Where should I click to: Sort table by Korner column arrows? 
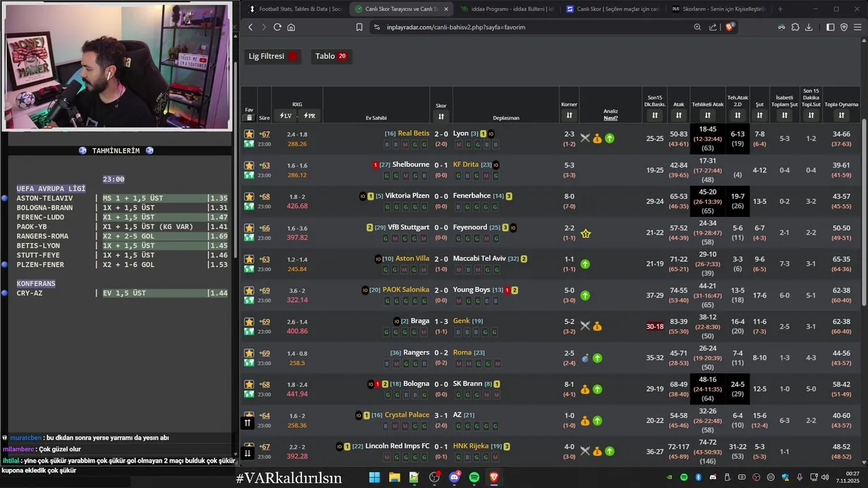coord(569,116)
